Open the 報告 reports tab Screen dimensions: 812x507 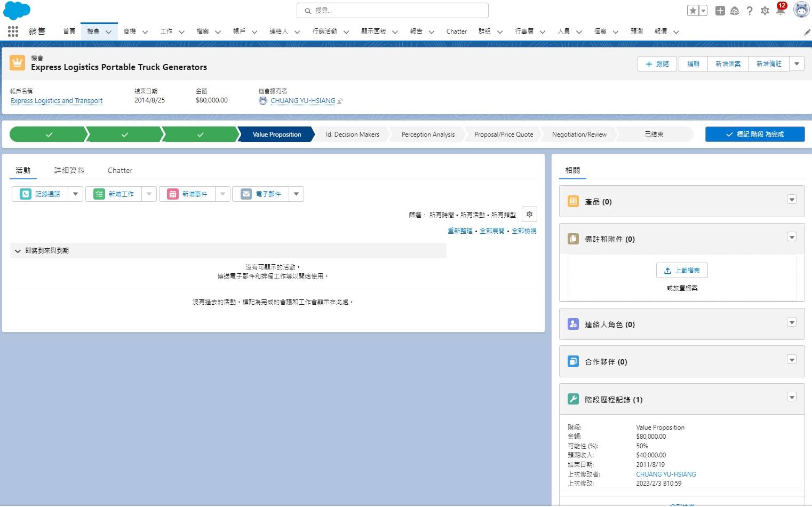point(416,31)
